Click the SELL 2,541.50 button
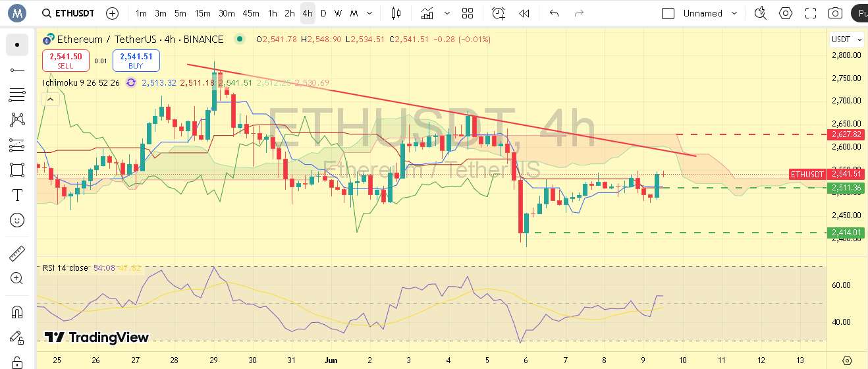The height and width of the screenshot is (369, 868). click(x=65, y=61)
